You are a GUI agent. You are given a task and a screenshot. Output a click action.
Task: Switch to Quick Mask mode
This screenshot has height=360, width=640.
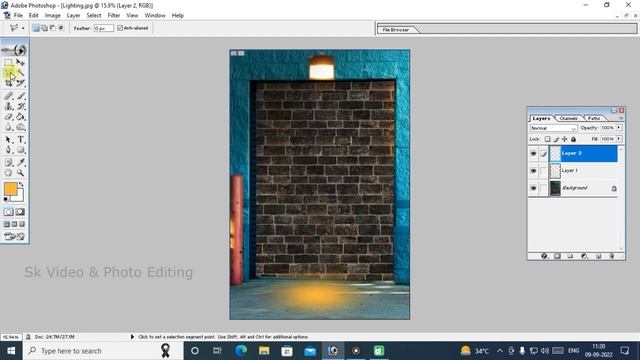(x=20, y=212)
